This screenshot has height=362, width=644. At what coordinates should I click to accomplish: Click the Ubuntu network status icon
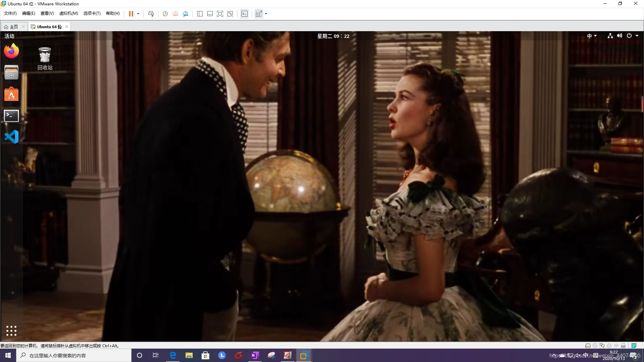[x=610, y=36]
